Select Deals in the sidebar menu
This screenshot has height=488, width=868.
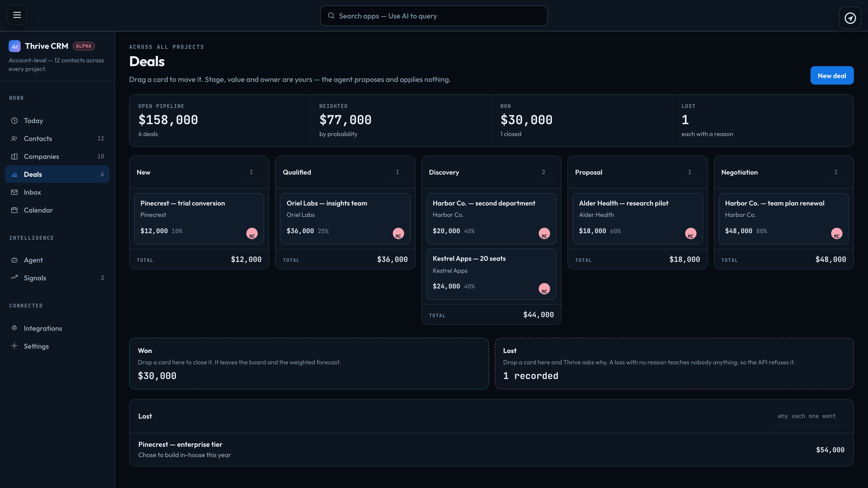(57, 174)
